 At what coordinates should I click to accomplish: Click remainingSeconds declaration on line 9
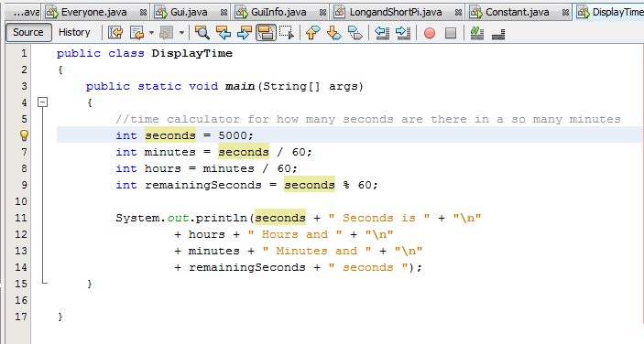tap(202, 185)
